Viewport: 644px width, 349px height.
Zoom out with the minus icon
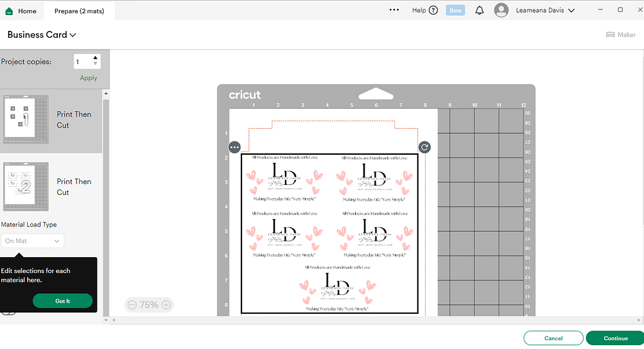(x=132, y=305)
